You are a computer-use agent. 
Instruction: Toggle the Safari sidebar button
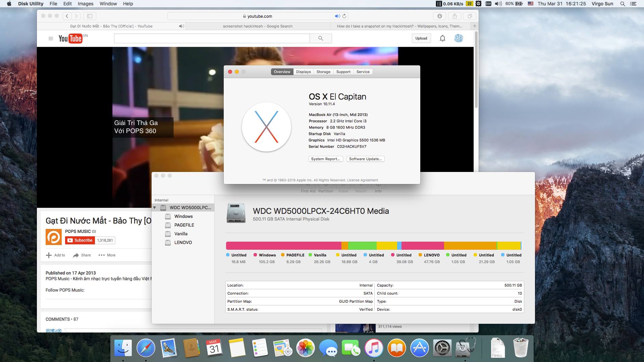point(90,16)
